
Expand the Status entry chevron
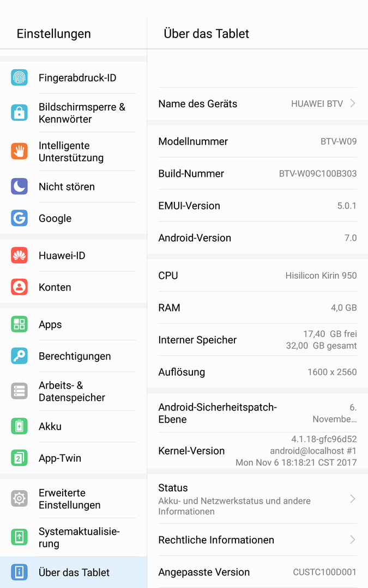tap(353, 499)
